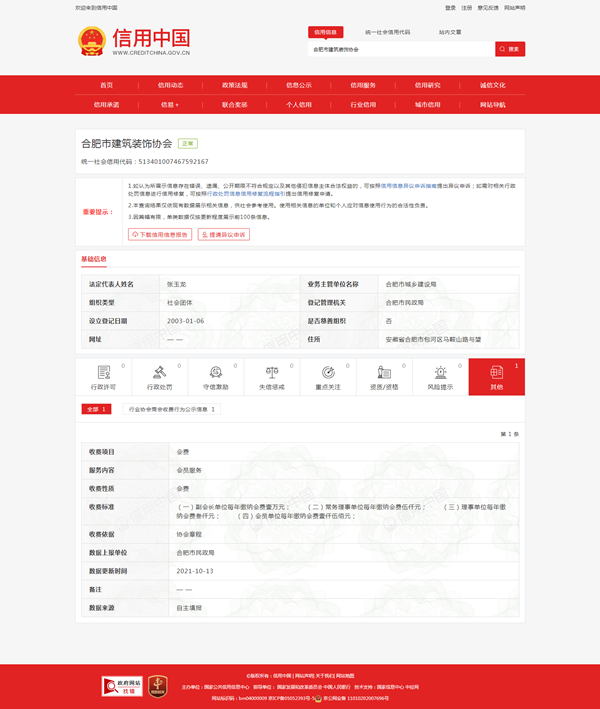This screenshot has width=600, height=709.
Task: Click 提请异议申诉 button
Action: [223, 234]
